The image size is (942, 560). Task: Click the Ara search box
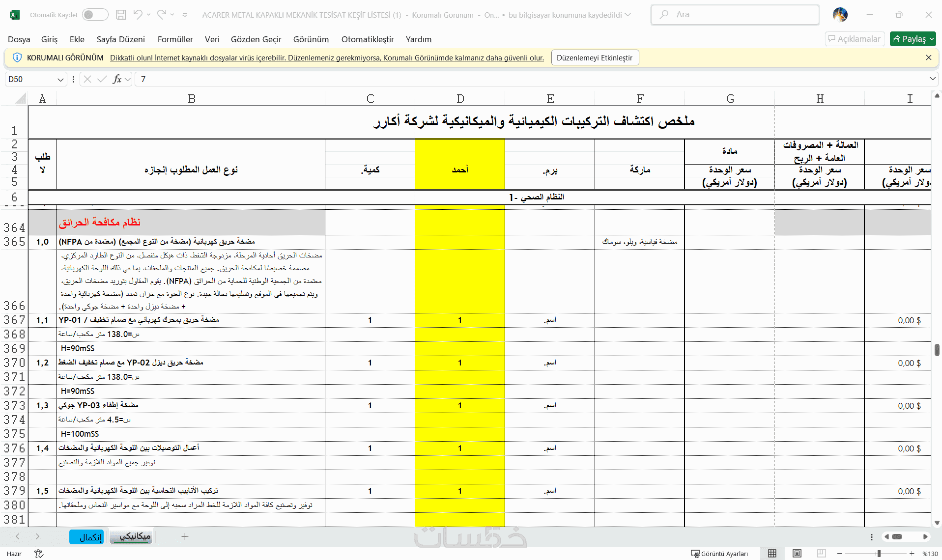tap(735, 15)
